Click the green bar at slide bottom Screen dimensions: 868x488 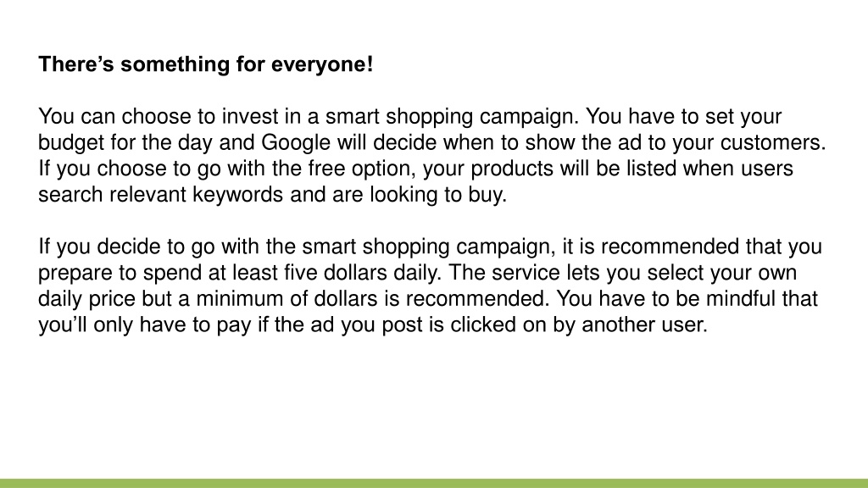pos(434,483)
